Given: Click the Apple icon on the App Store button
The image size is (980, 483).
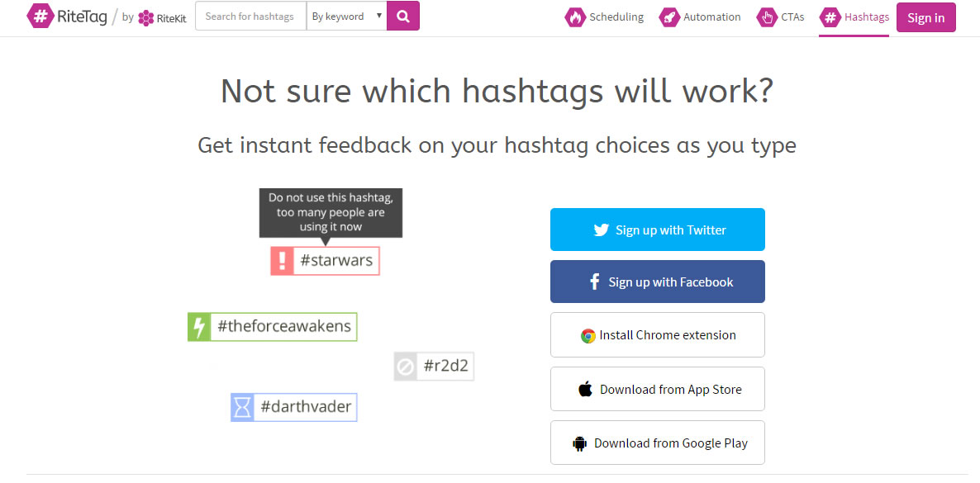Looking at the screenshot, I should pyautogui.click(x=588, y=388).
